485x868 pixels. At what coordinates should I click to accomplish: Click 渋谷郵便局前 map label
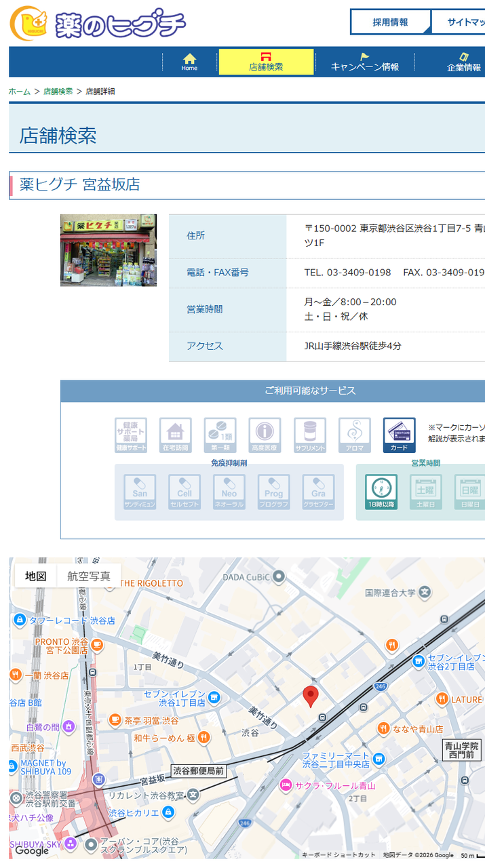[x=197, y=770]
